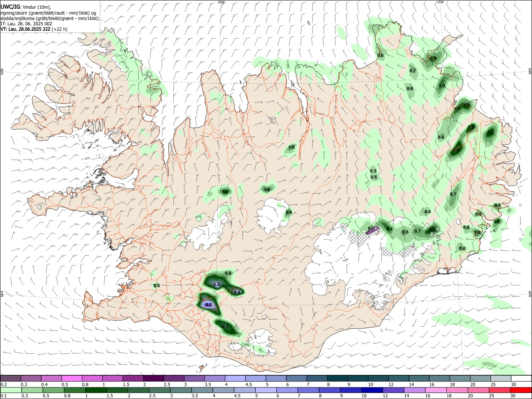Click the 6.0 precipitation value on the map

[217, 285]
